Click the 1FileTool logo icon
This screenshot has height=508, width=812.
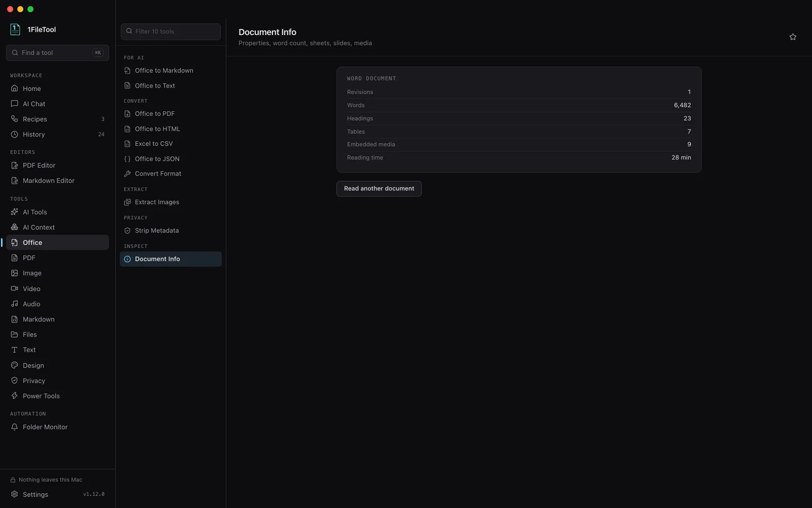(x=15, y=29)
